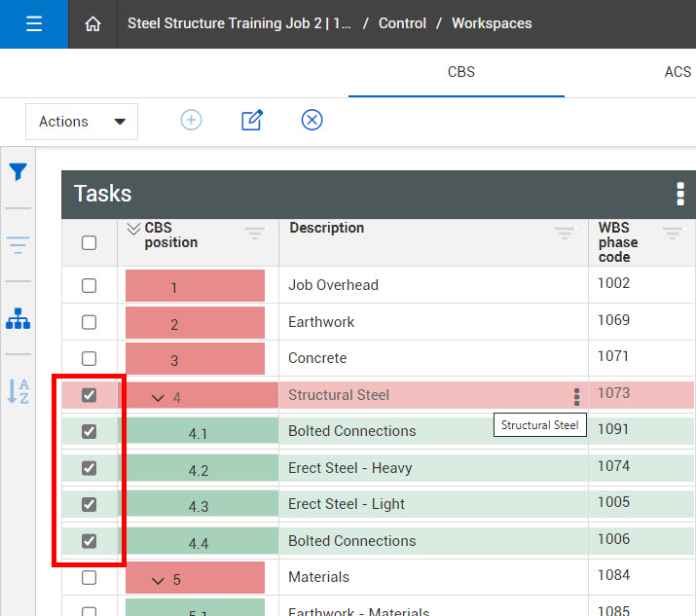
Task: Click the Control breadcrumb link
Action: [x=402, y=23]
